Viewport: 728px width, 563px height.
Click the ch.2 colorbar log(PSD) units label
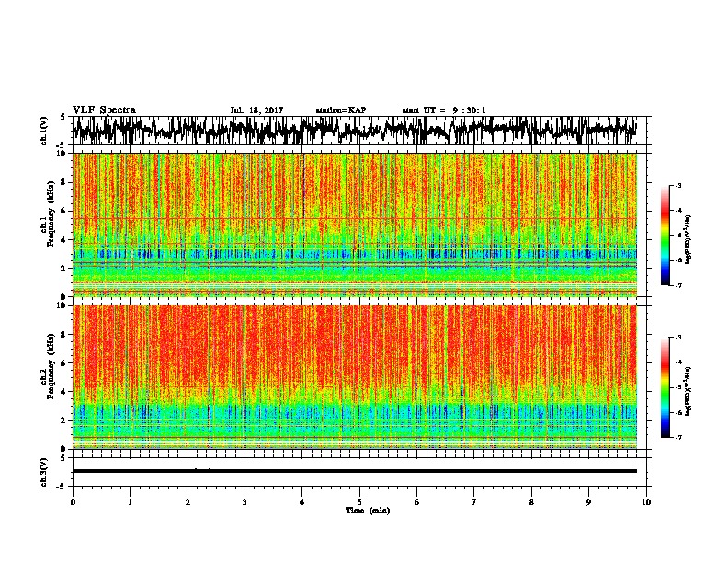point(688,392)
